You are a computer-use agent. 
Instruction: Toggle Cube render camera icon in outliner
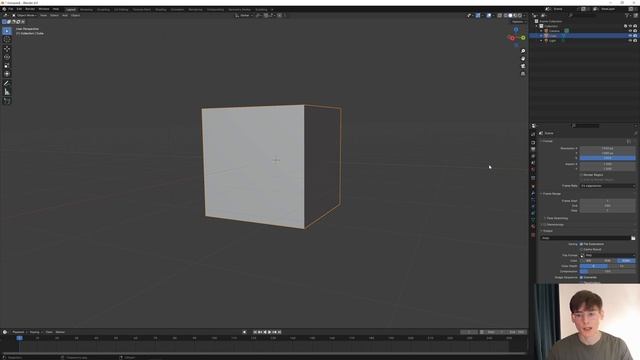coord(635,36)
